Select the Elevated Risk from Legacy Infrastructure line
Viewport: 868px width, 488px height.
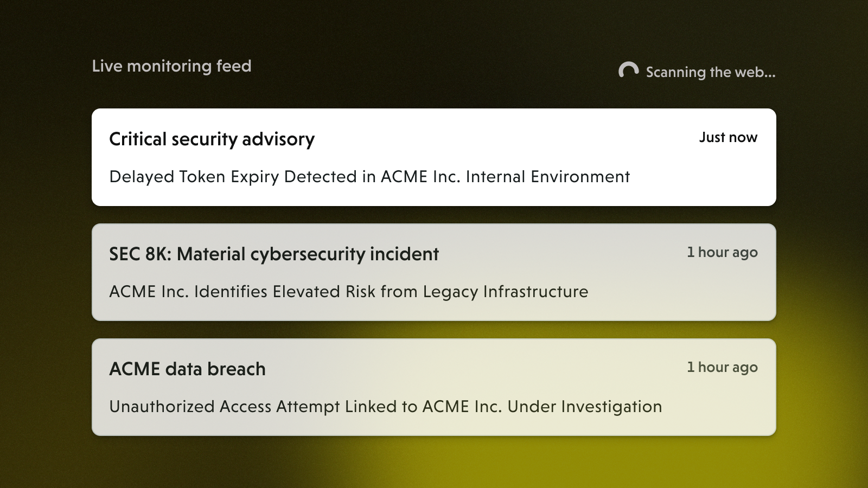tap(348, 292)
